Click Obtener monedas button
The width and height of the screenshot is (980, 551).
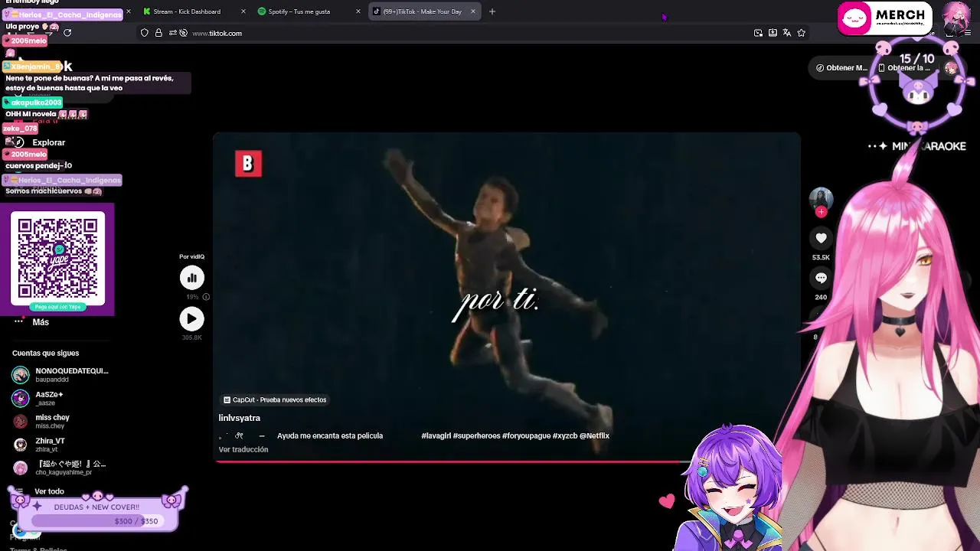840,67
